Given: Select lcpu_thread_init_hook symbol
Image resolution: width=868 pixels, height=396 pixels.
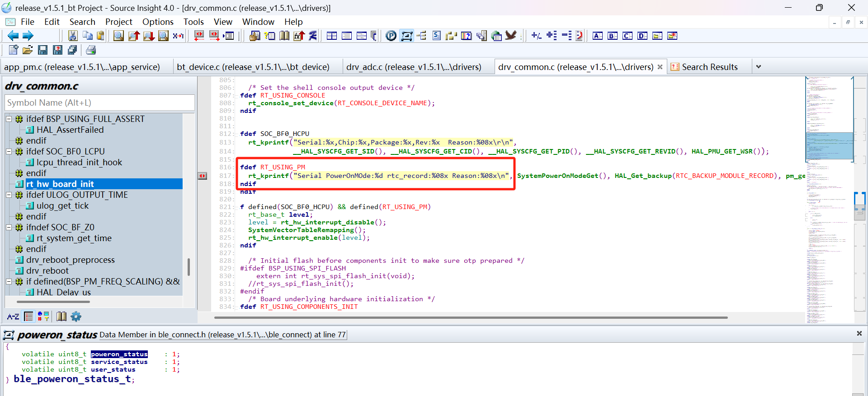Looking at the screenshot, I should tap(79, 162).
